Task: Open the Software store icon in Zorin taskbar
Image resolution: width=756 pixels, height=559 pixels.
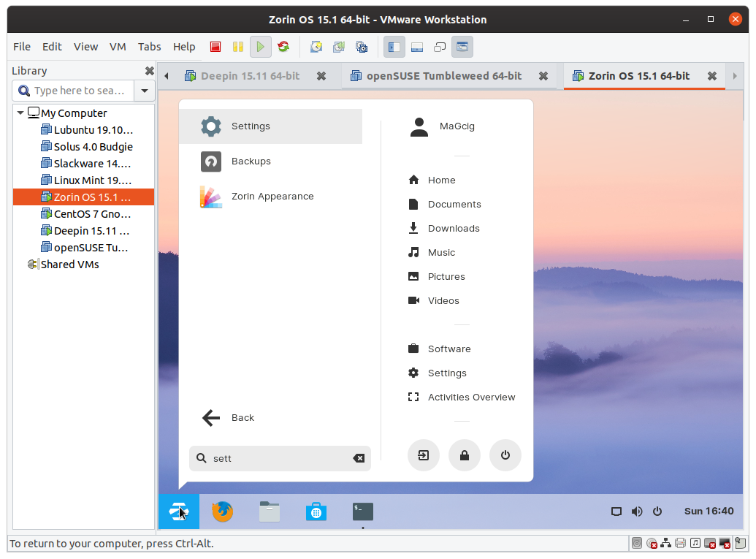Action: [x=316, y=512]
